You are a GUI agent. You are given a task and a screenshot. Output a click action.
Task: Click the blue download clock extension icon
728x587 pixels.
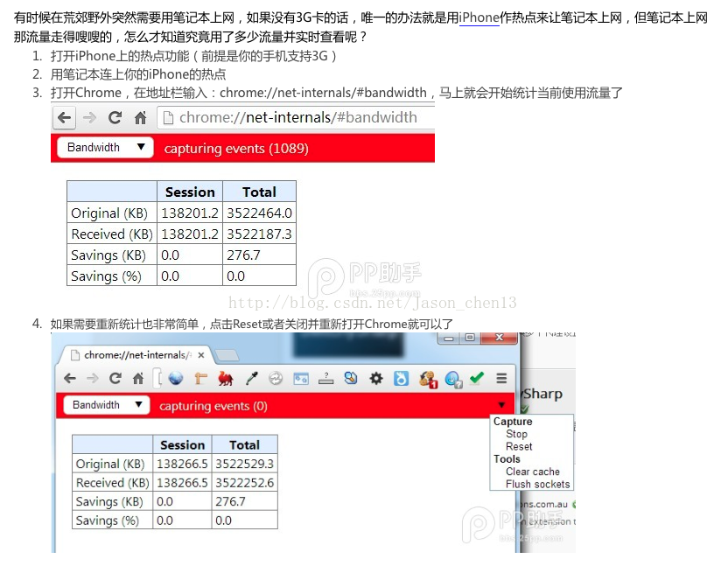pyautogui.click(x=453, y=380)
